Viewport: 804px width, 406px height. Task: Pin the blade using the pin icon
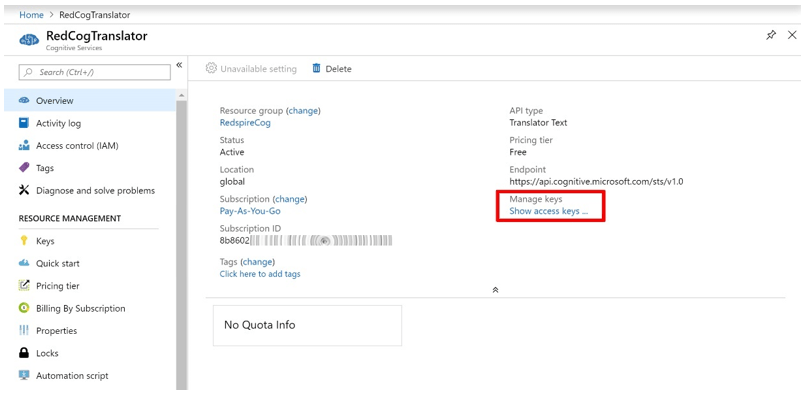pyautogui.click(x=771, y=35)
